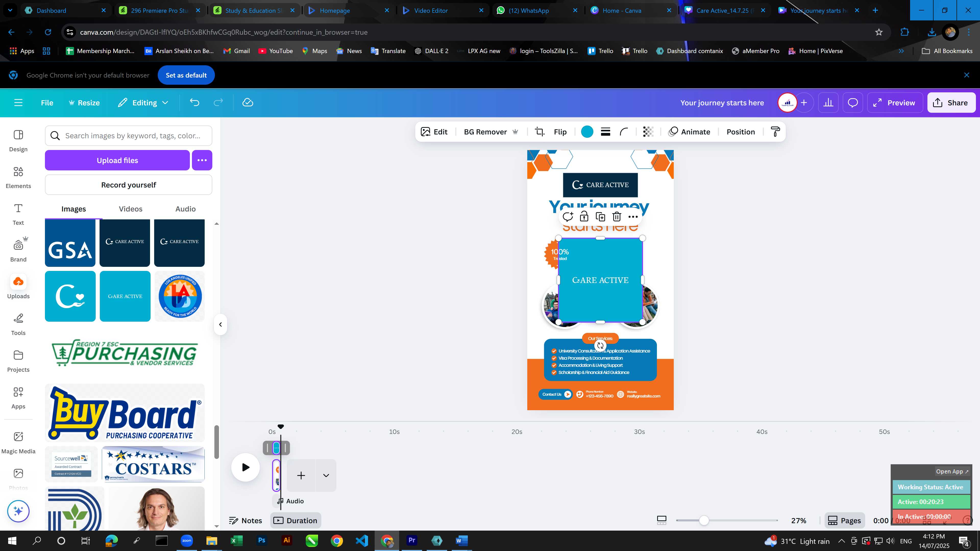Open the Design sidebar panel
The image size is (980, 551).
coord(18,141)
